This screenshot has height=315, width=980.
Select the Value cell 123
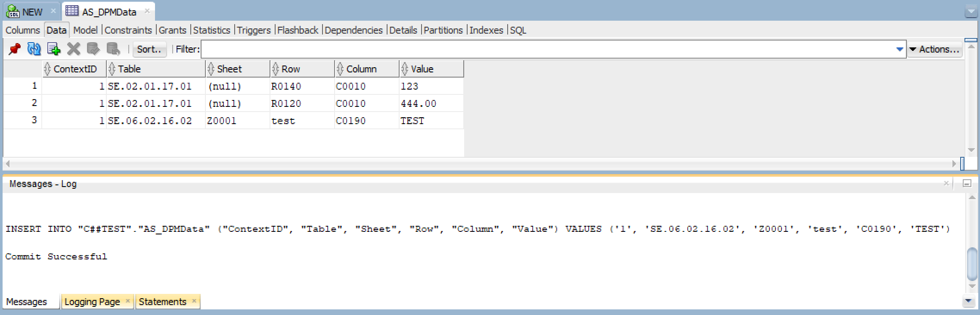pyautogui.click(x=431, y=86)
